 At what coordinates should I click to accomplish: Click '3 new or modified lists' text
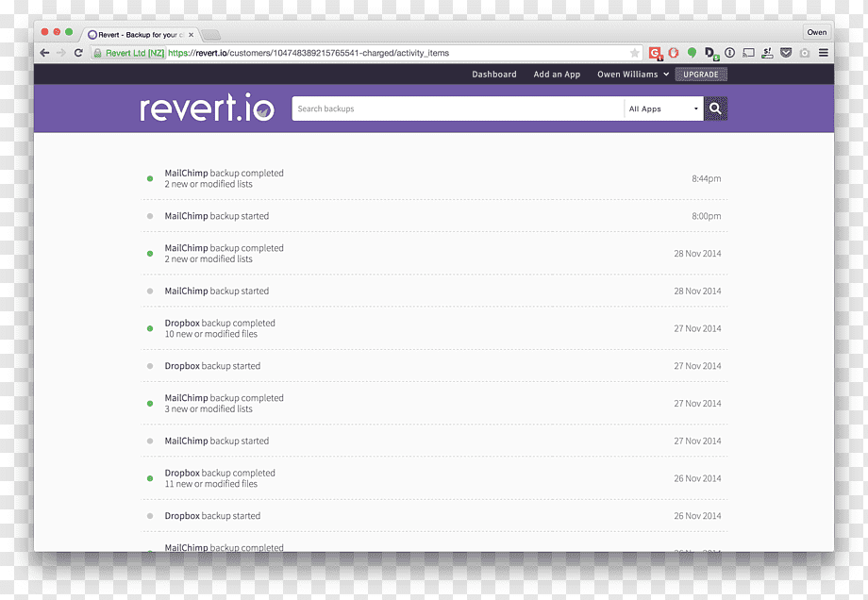click(x=209, y=408)
